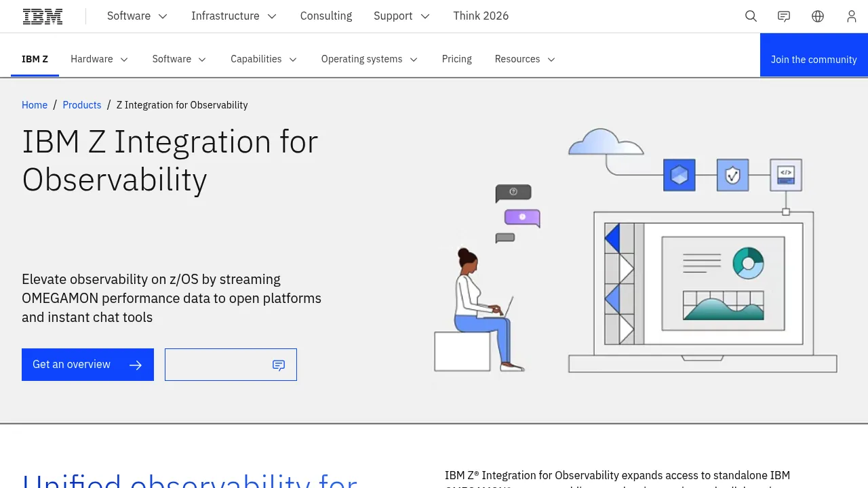Click the hero laptop dashboard illustration
Image resolution: width=868 pixels, height=488 pixels.
point(703,291)
